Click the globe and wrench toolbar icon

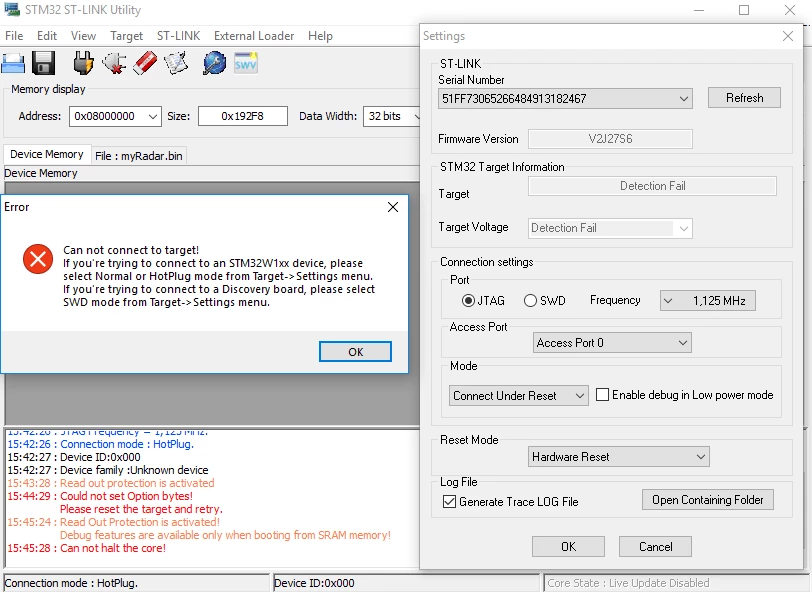pyautogui.click(x=214, y=63)
